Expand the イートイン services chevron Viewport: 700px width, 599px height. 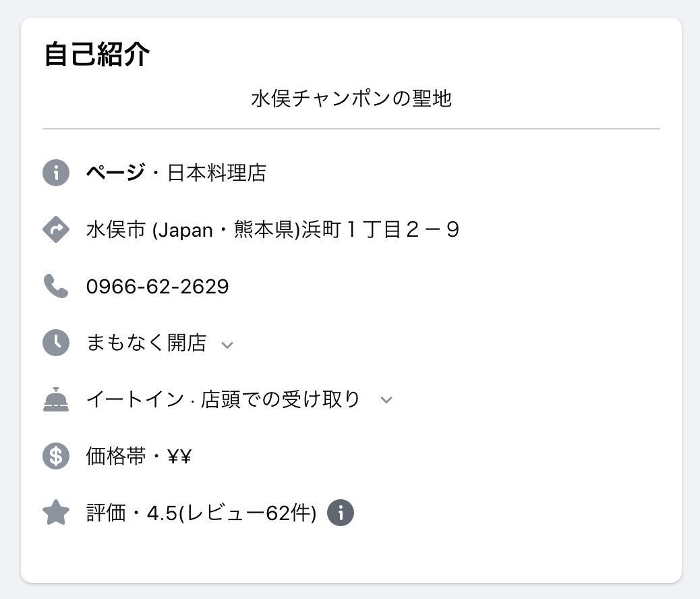(386, 400)
